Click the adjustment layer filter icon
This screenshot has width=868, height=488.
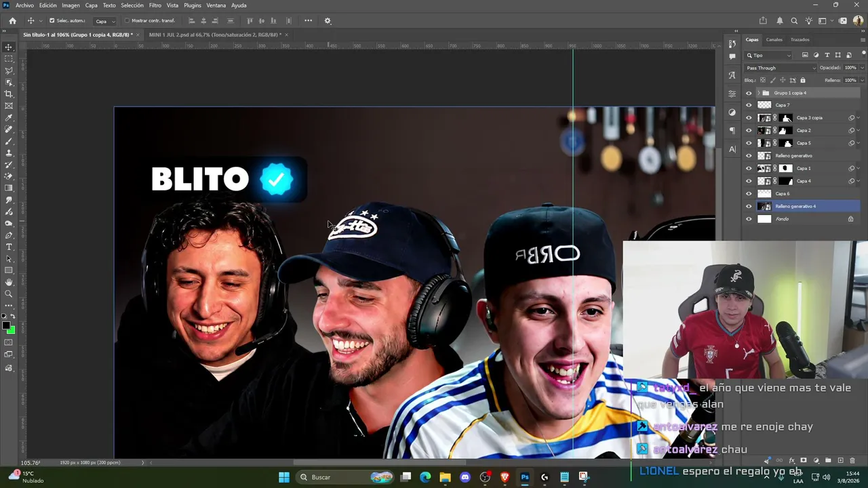(x=816, y=55)
